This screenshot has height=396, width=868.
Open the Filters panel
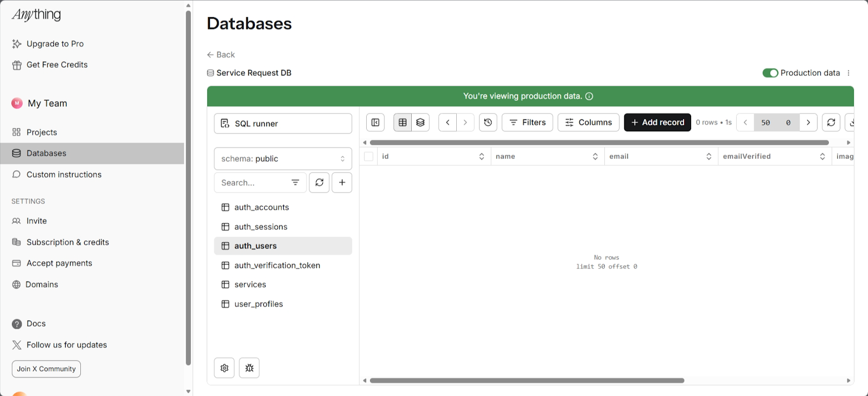tap(527, 123)
